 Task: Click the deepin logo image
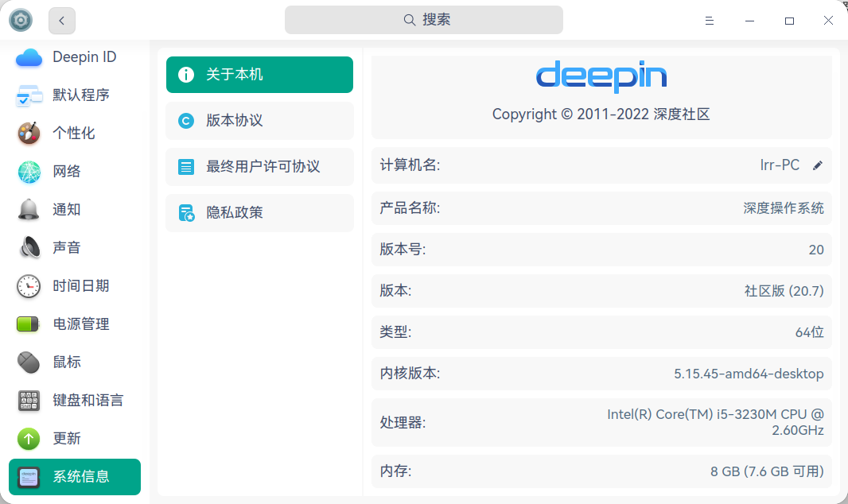tap(601, 76)
